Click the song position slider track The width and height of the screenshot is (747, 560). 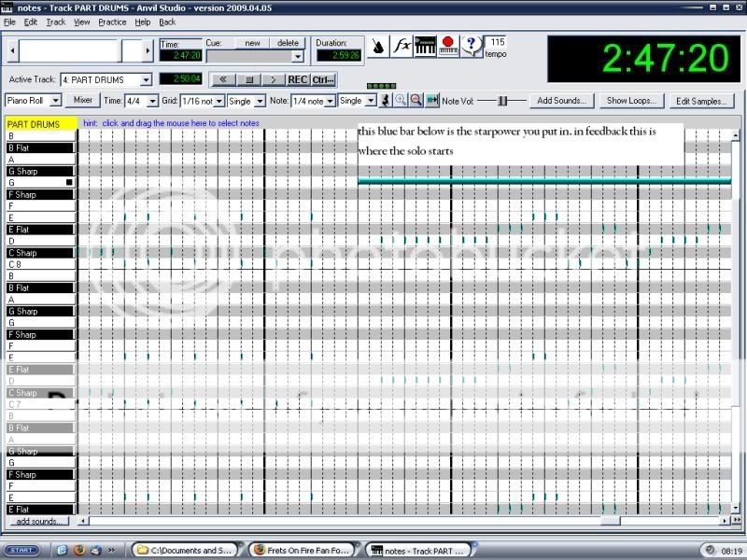(x=81, y=50)
